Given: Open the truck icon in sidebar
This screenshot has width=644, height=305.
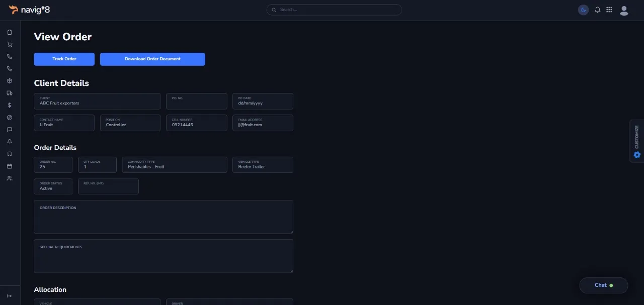Looking at the screenshot, I should point(10,93).
